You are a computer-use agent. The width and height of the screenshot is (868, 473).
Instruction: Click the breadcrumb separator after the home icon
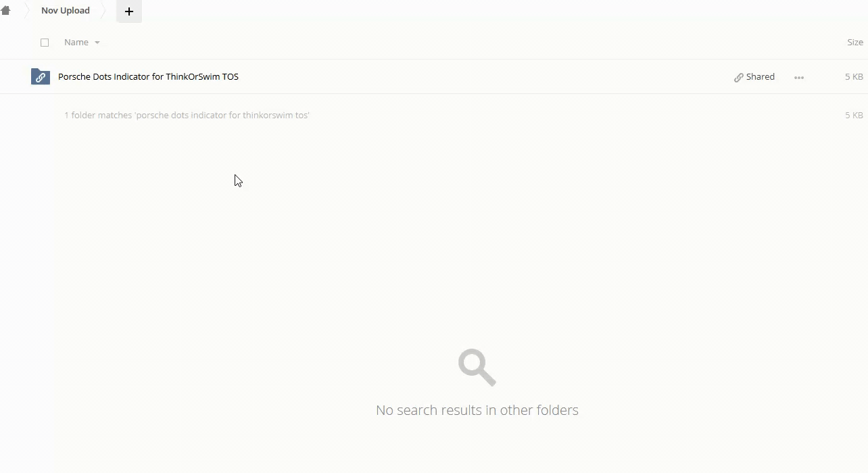26,11
